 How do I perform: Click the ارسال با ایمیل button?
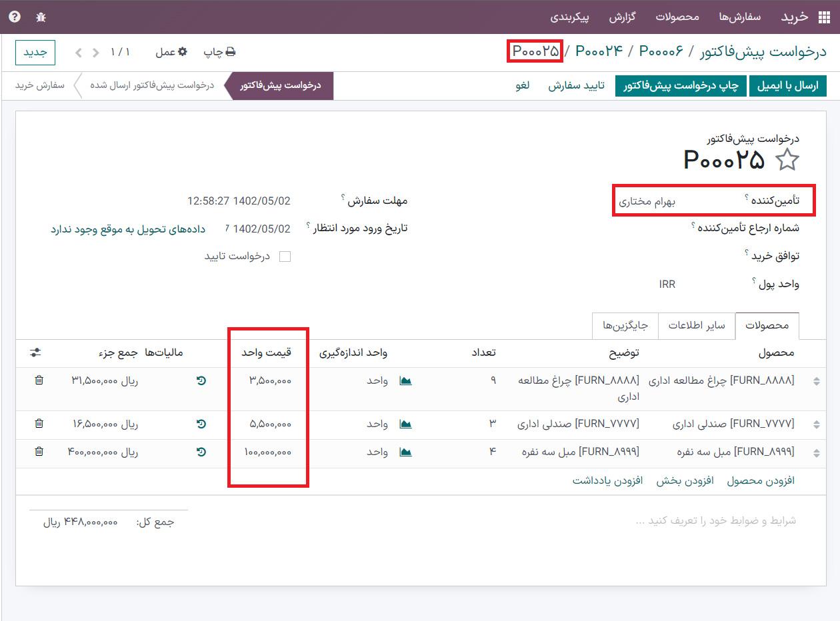pos(787,87)
